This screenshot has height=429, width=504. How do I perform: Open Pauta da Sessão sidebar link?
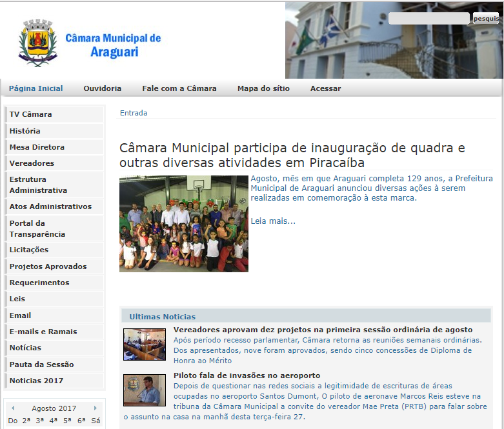click(x=41, y=364)
